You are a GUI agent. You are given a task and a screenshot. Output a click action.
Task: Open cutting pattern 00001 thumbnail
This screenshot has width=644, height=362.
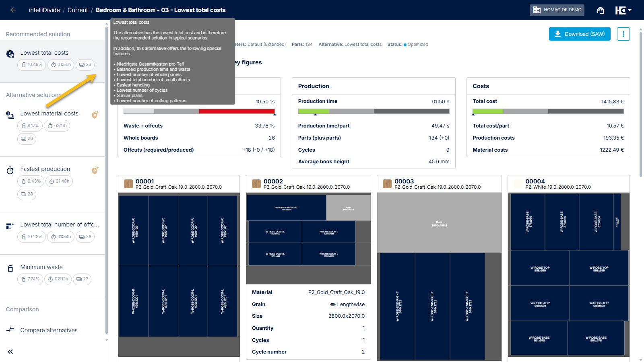tap(178, 266)
